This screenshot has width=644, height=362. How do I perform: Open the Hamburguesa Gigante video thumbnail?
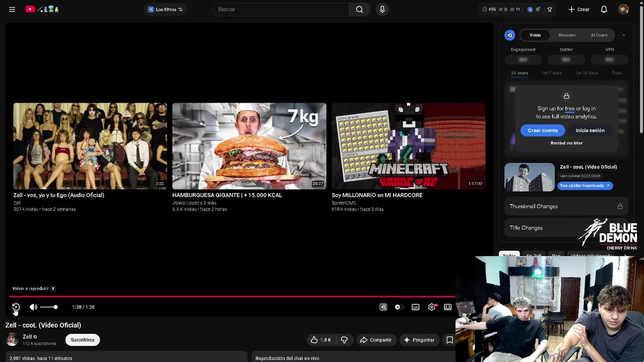click(x=249, y=146)
